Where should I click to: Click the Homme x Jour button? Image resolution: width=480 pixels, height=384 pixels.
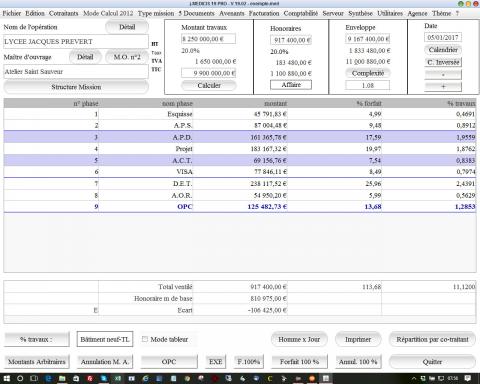click(299, 339)
